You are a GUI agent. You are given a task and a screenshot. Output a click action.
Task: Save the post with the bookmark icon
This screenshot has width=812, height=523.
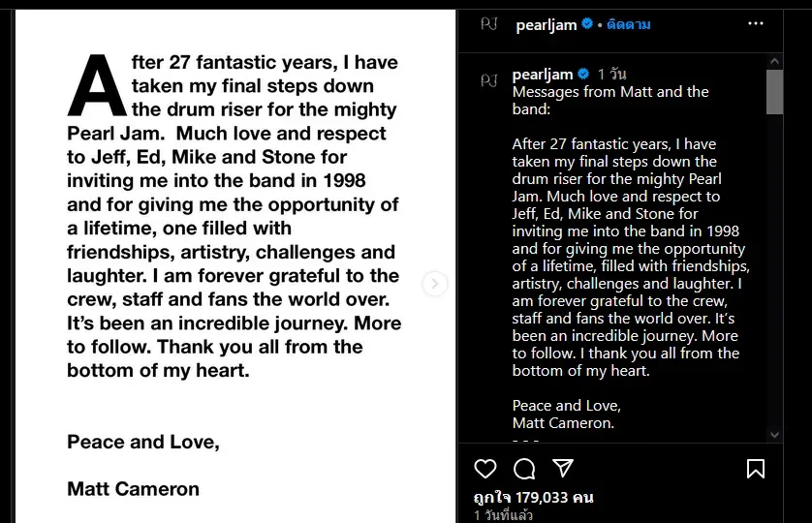[x=756, y=469]
